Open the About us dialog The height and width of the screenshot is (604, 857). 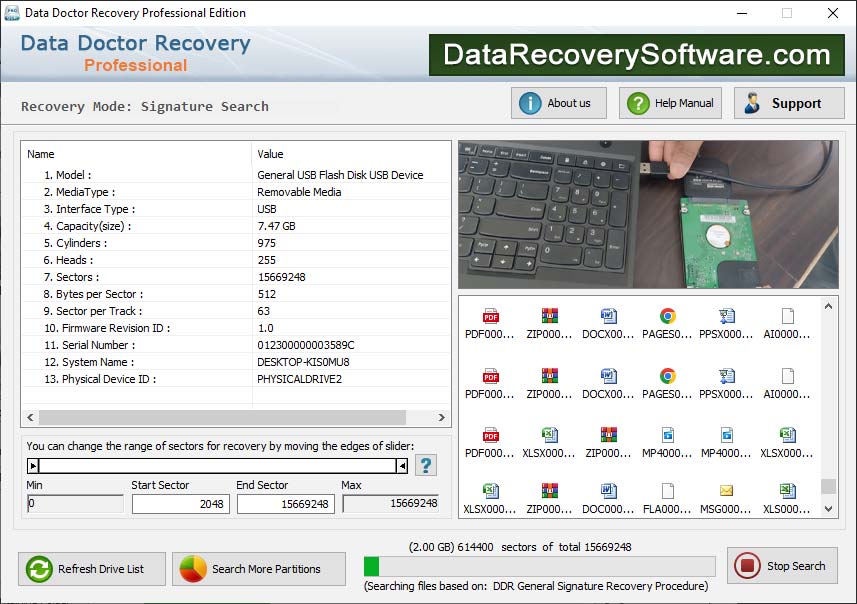pyautogui.click(x=558, y=102)
